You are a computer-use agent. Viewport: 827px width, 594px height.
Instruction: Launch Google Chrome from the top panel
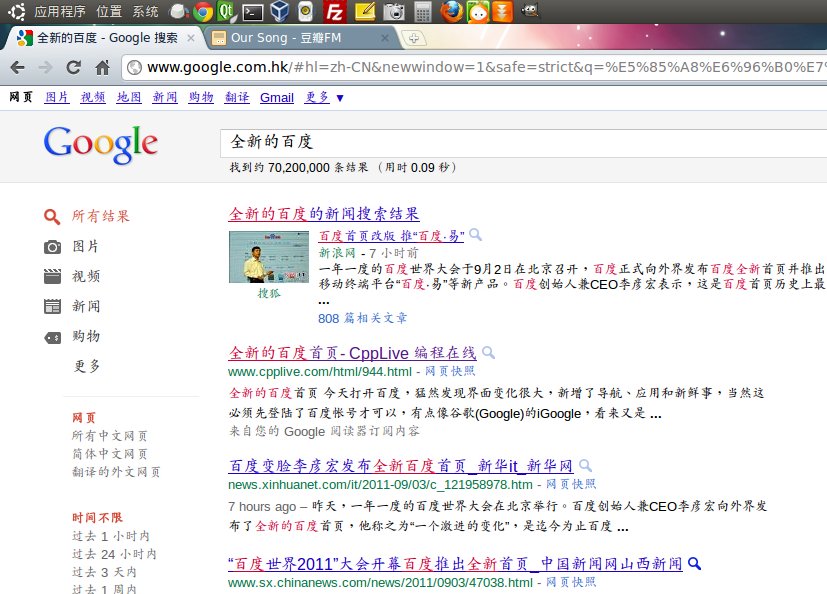(x=203, y=11)
